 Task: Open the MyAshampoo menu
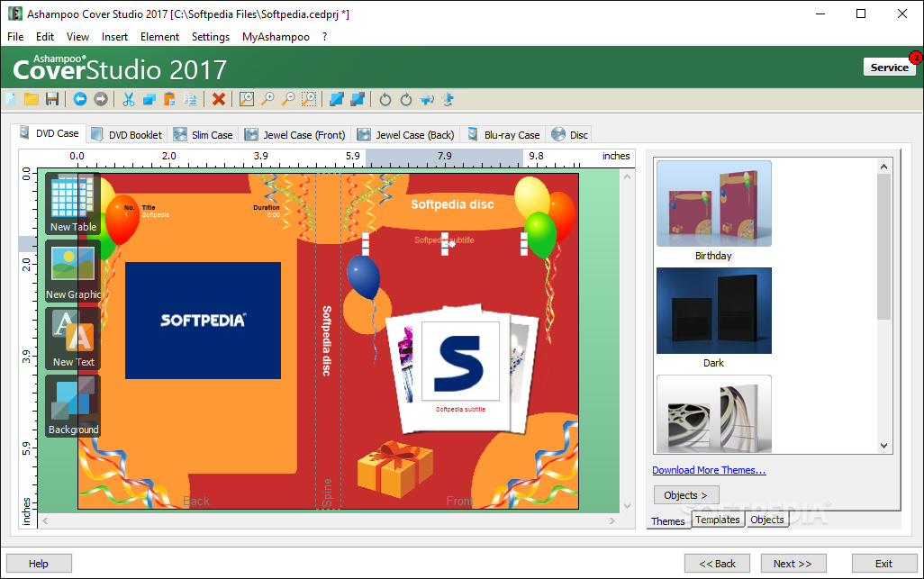[x=276, y=37]
